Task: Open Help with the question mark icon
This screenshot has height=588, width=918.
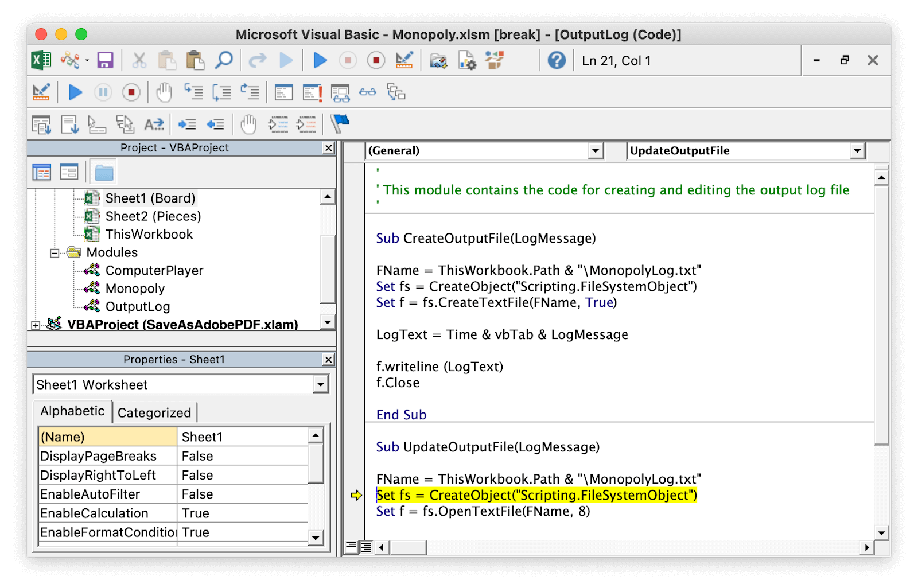Action: tap(556, 60)
